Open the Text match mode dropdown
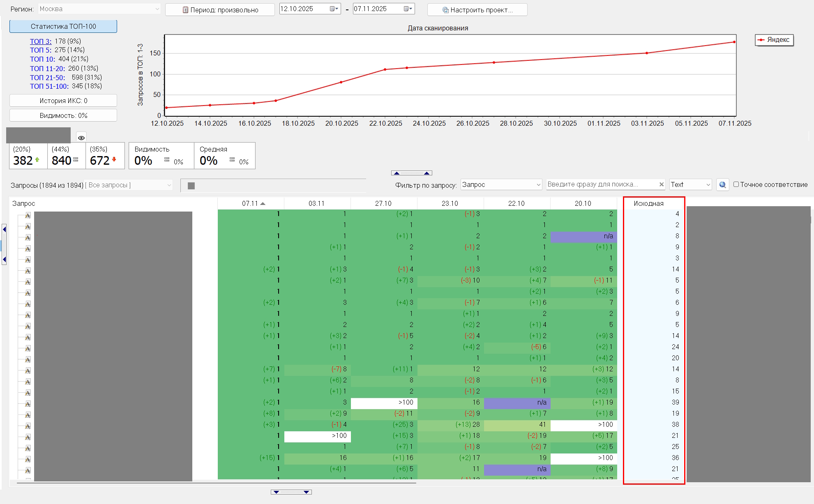 coord(690,185)
